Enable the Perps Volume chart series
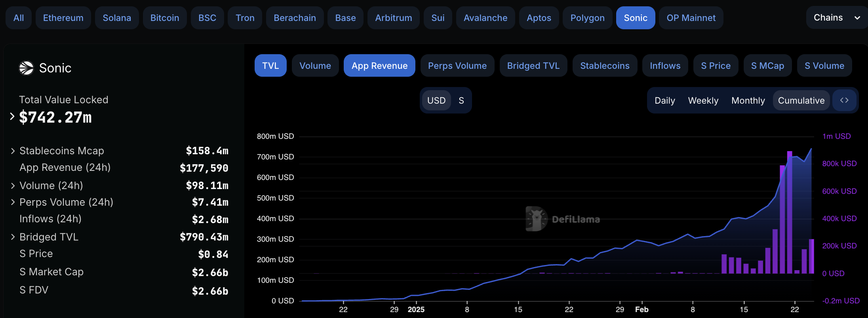Screen dimensions: 868x318 (x=457, y=66)
